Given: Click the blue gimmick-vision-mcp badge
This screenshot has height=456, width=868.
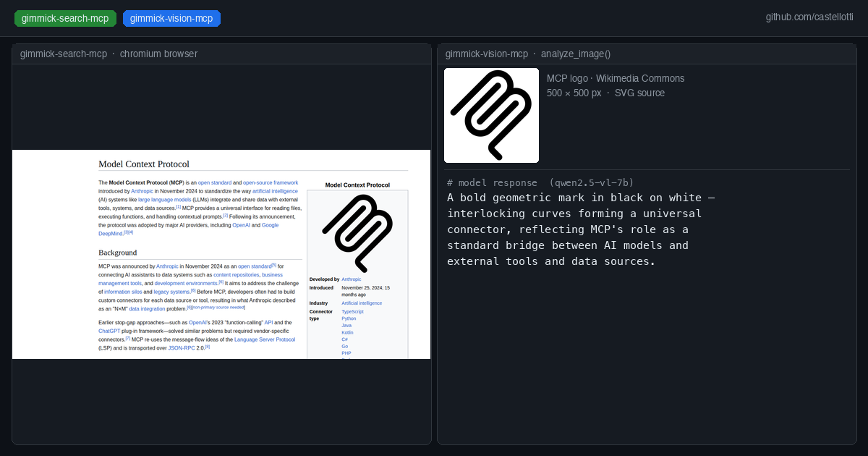Looking at the screenshot, I should (171, 19).
